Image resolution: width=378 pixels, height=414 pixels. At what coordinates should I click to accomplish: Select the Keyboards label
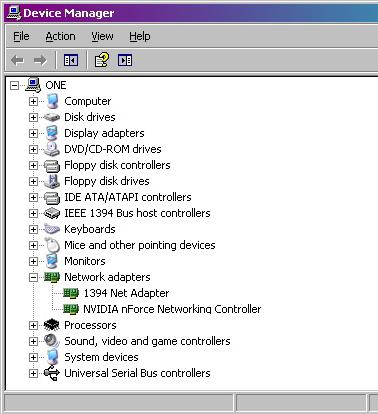coord(90,229)
